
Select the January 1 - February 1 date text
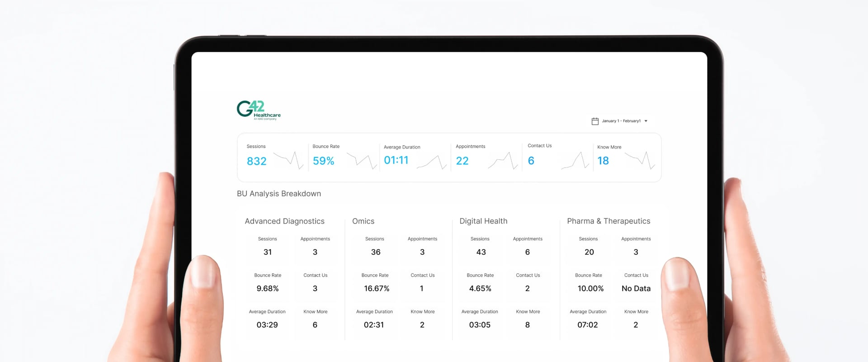point(621,121)
